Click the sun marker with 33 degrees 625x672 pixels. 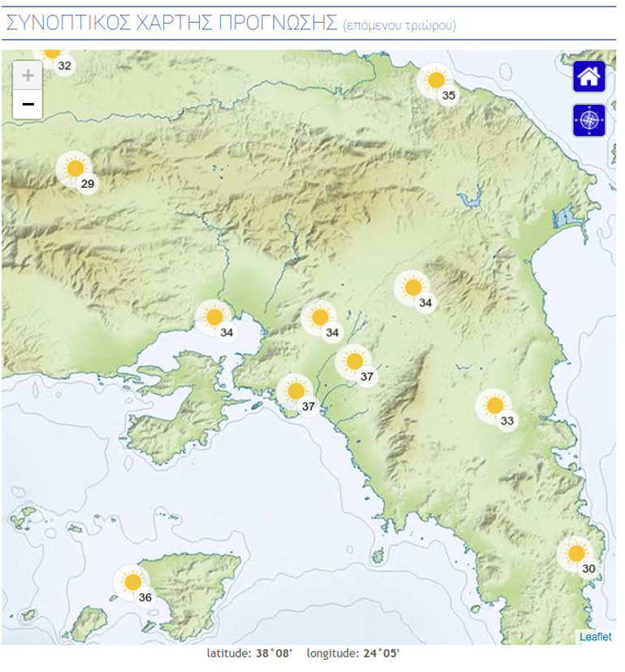(x=494, y=406)
